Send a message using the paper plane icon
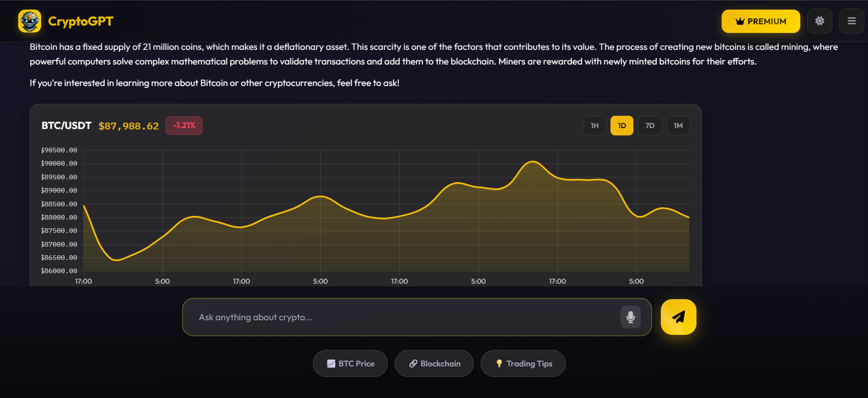The width and height of the screenshot is (868, 398). point(678,317)
